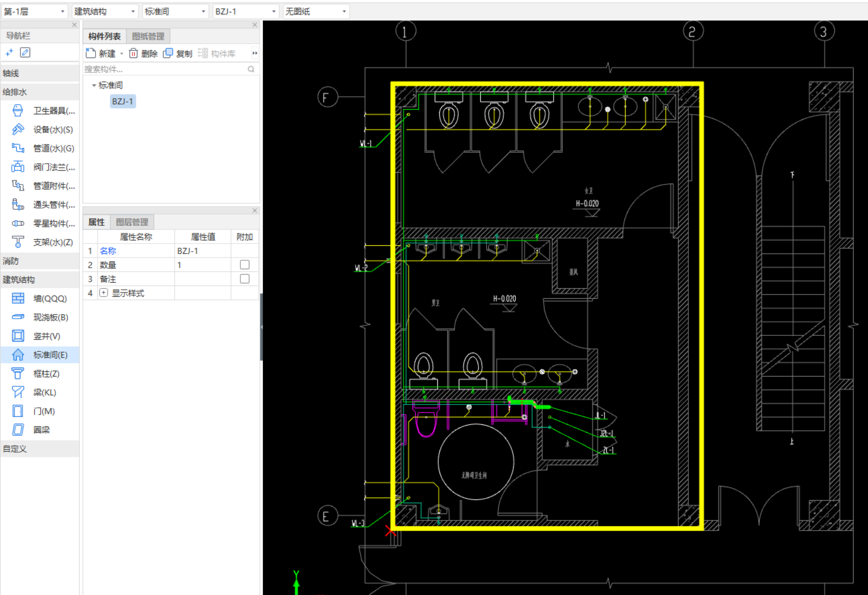
Task: Select BZJ-1 in the component tree
Action: [x=123, y=101]
